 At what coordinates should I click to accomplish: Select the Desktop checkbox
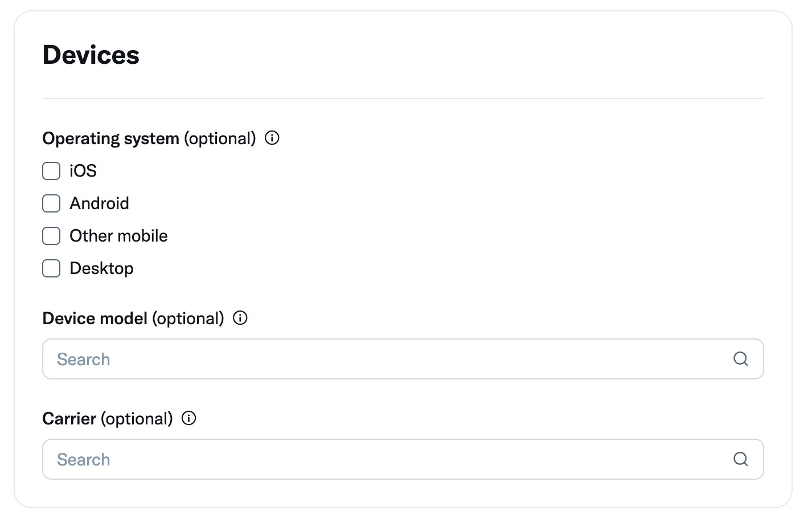pyautogui.click(x=51, y=268)
